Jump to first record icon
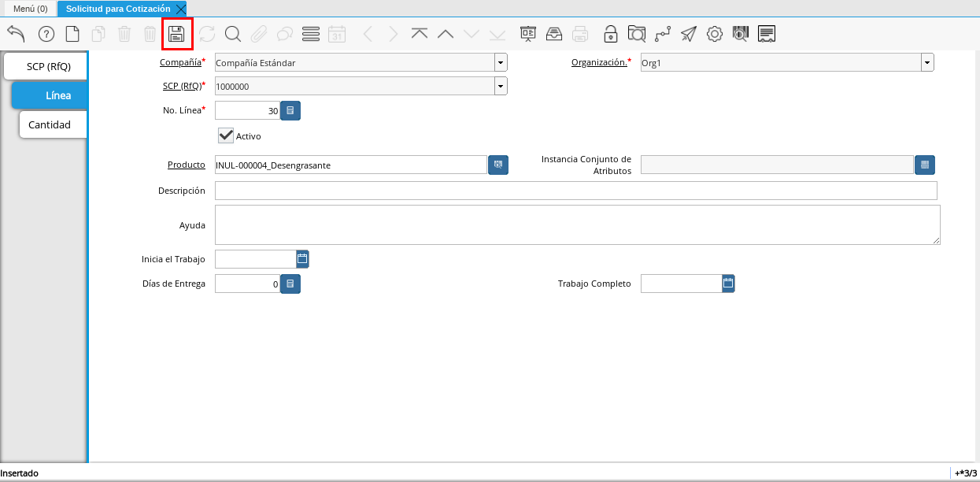980x482 pixels. coord(420,34)
